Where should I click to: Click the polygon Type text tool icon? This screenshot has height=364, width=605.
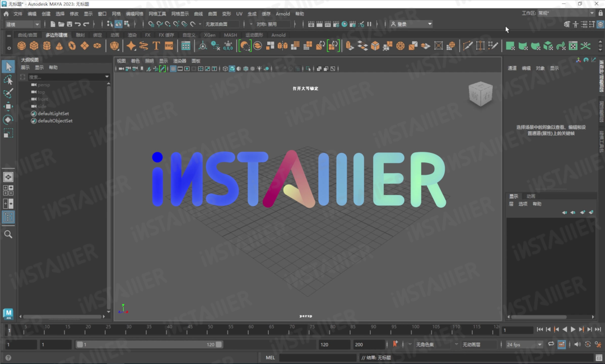[x=156, y=46]
